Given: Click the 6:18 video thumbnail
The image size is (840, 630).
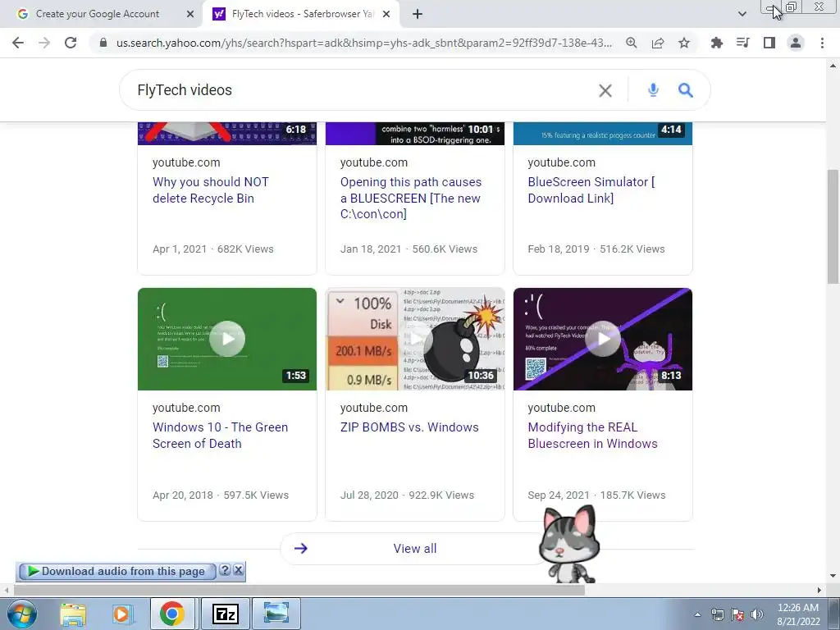Looking at the screenshot, I should tap(227, 134).
